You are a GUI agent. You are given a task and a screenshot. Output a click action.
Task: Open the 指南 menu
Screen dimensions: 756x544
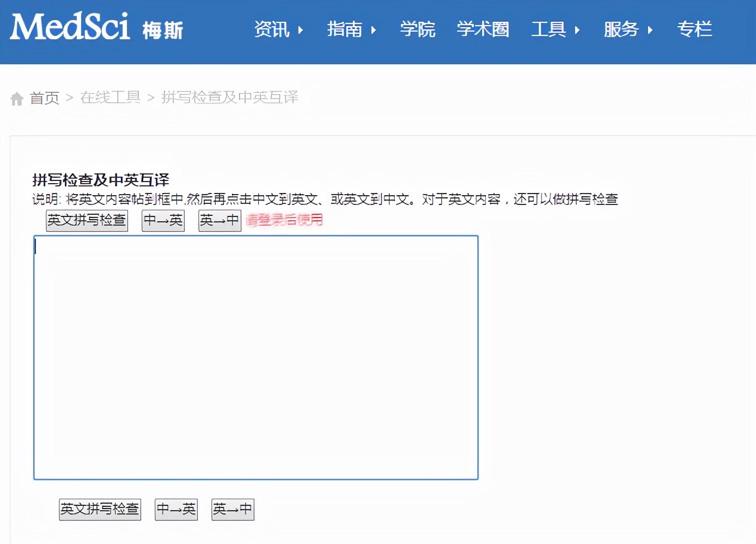coord(344,30)
